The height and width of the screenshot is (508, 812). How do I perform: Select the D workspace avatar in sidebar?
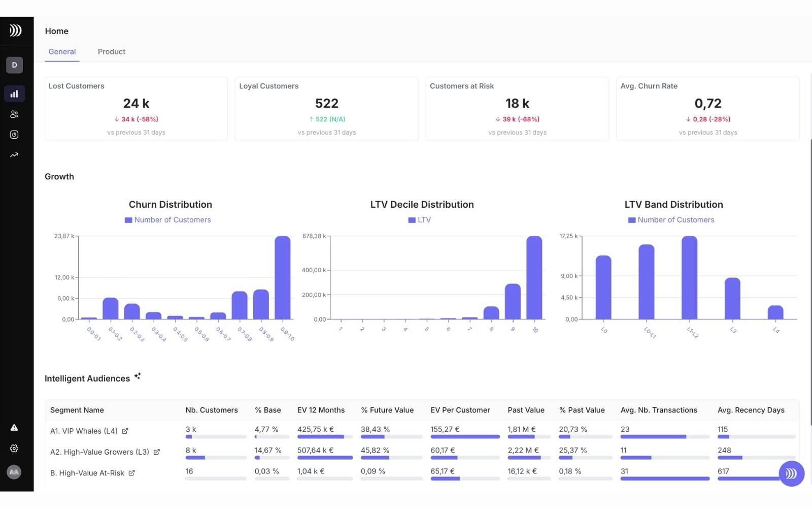click(x=14, y=65)
